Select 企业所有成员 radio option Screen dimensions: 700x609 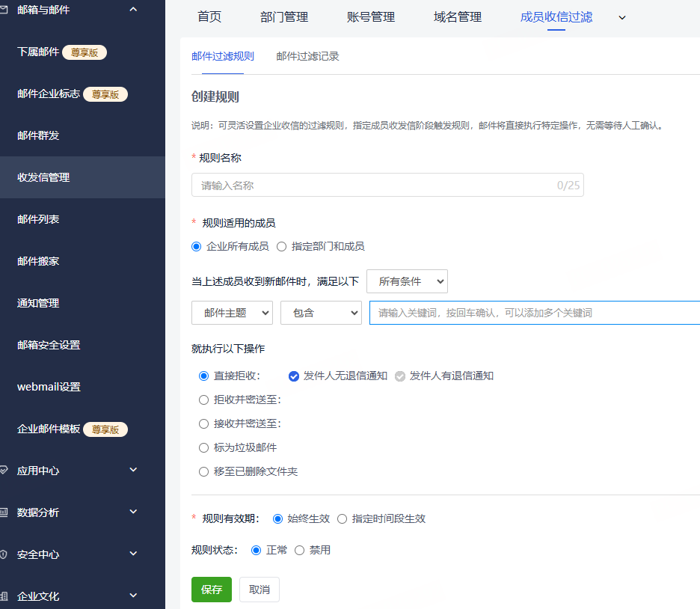[197, 246]
